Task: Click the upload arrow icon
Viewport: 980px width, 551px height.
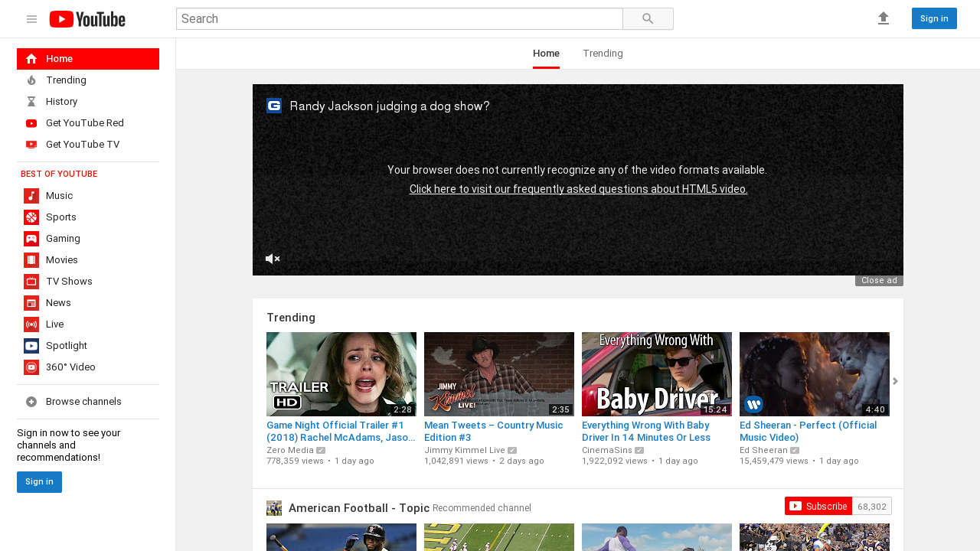Action: click(884, 18)
